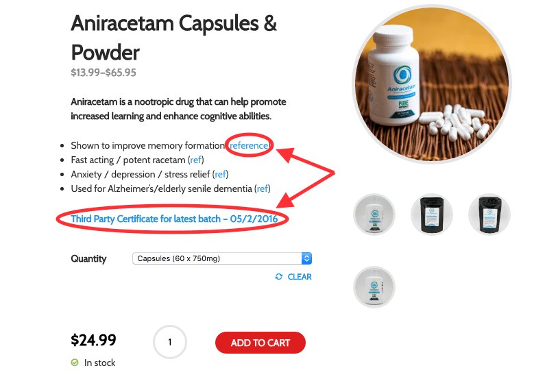Open the memory formation reference link
The image size is (545, 392).
tap(249, 145)
